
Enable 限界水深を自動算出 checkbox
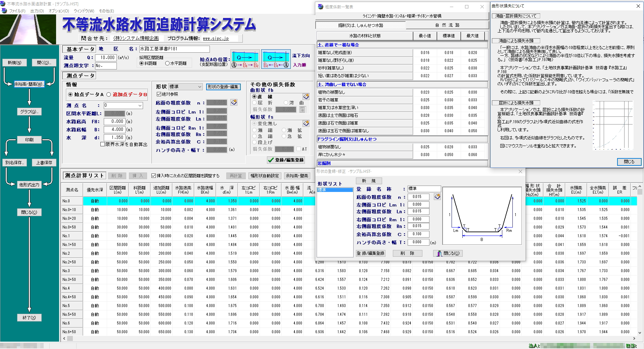pyautogui.click(x=103, y=144)
